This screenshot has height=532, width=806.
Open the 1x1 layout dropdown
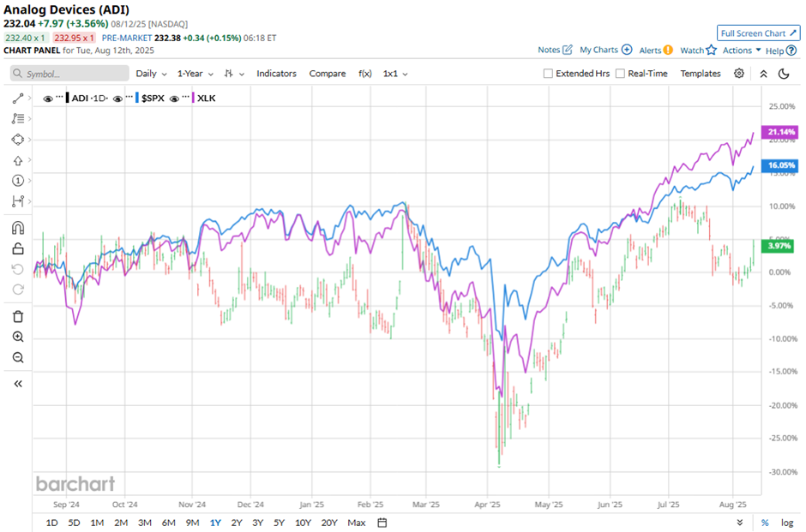point(395,74)
